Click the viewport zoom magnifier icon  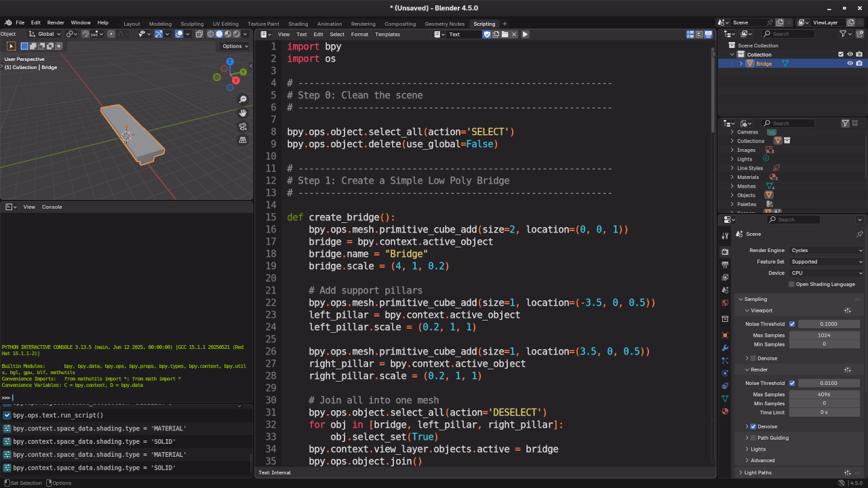click(243, 100)
